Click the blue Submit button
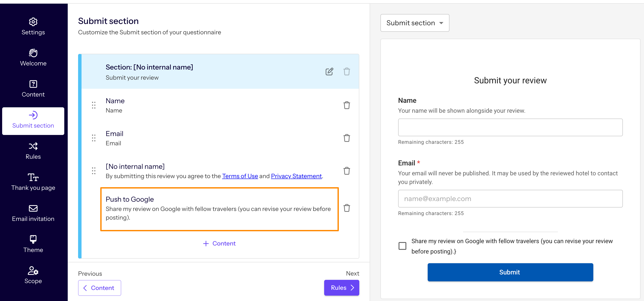 (510, 272)
